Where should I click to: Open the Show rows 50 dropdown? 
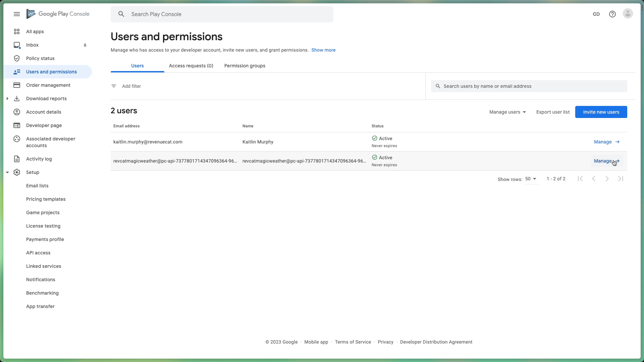pyautogui.click(x=531, y=179)
